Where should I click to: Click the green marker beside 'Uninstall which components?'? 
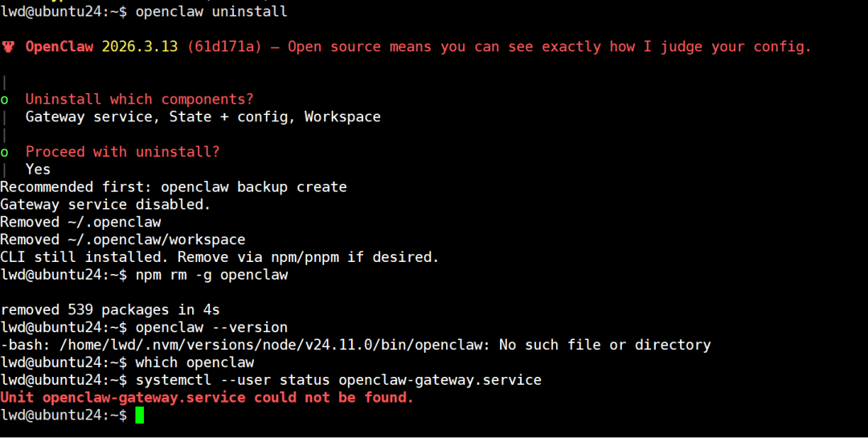click(x=5, y=100)
